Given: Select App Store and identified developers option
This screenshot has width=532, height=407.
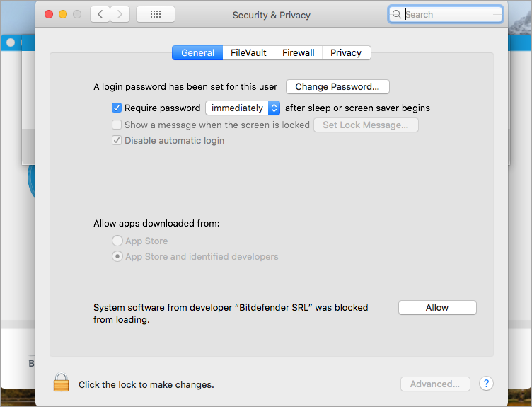Looking at the screenshot, I should (117, 256).
